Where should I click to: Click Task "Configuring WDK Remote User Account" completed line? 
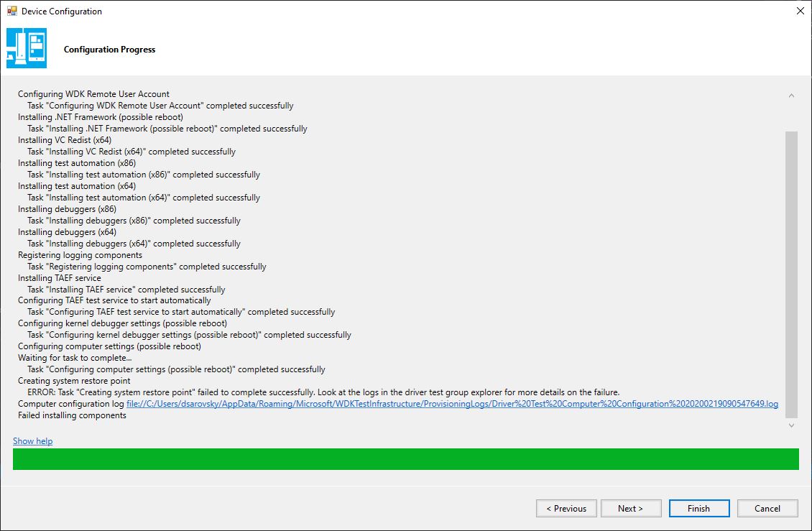pyautogui.click(x=160, y=105)
